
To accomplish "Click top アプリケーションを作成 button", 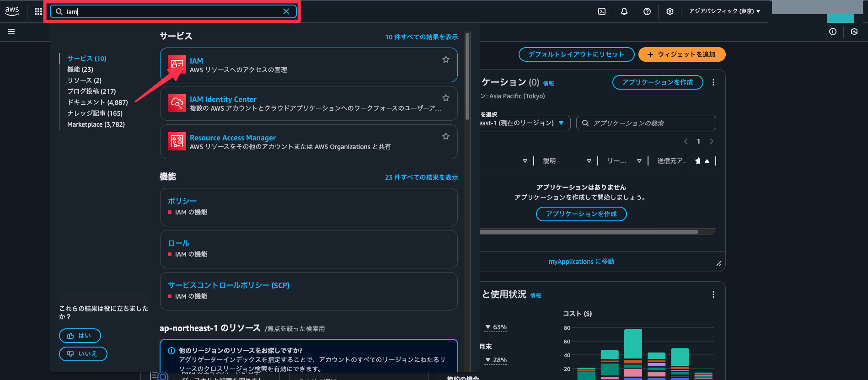I will (x=658, y=82).
